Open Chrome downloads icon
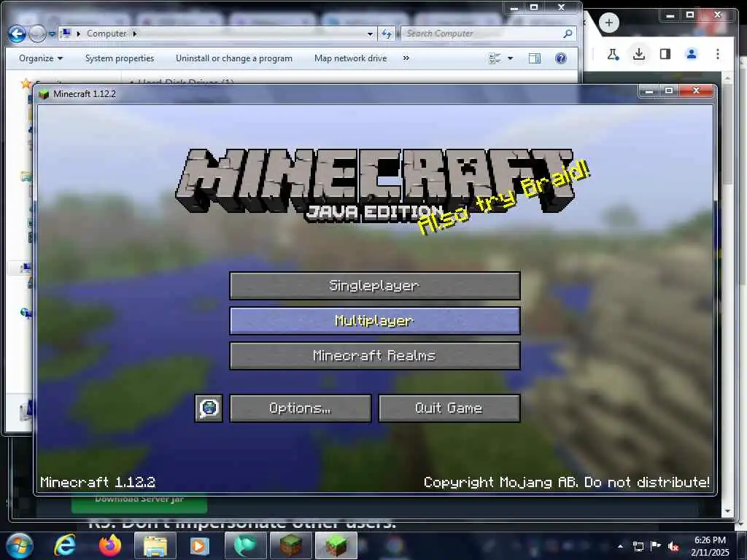 click(639, 54)
